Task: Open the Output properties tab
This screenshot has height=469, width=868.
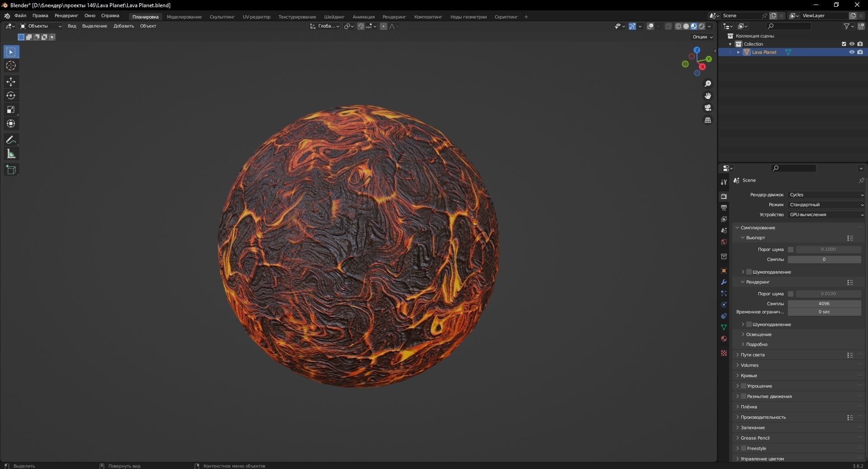Action: [x=724, y=208]
